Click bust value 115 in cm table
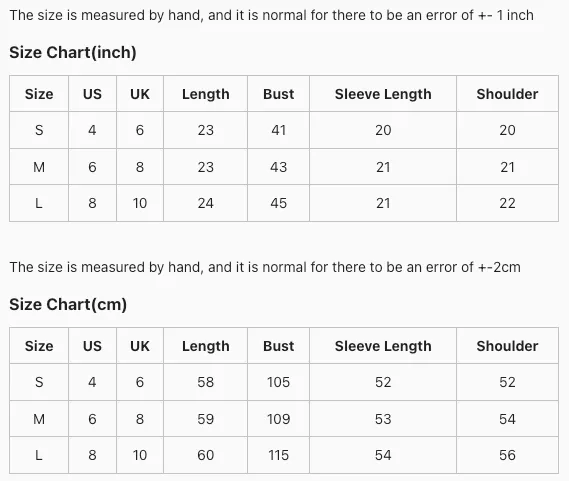This screenshot has width=569, height=481. [278, 455]
